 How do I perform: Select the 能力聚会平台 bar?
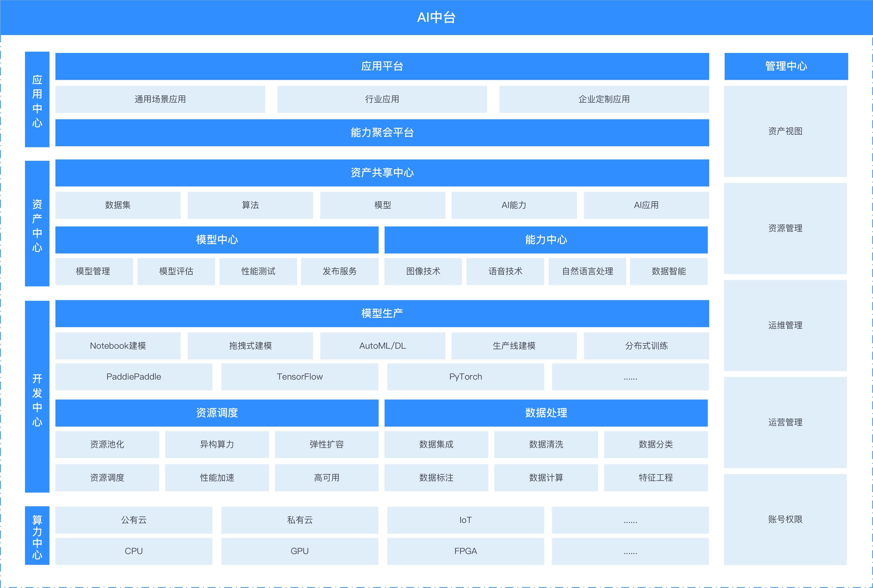[x=382, y=133]
